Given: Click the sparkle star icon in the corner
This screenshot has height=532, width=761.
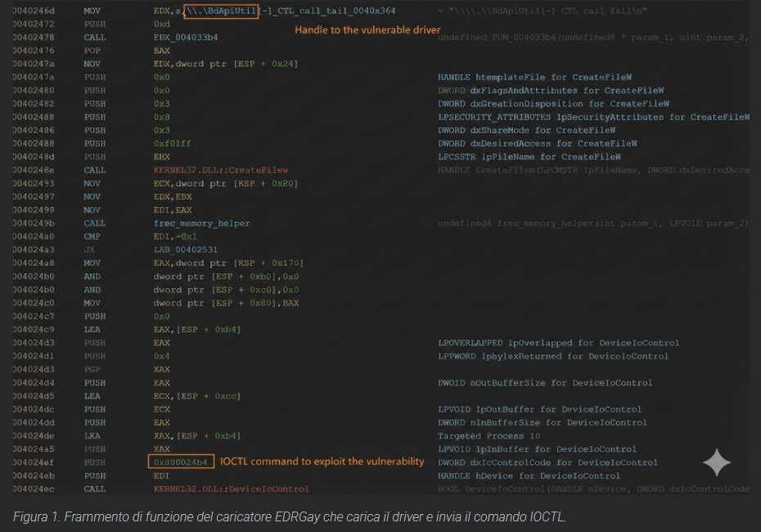Looking at the screenshot, I should pos(716,462).
